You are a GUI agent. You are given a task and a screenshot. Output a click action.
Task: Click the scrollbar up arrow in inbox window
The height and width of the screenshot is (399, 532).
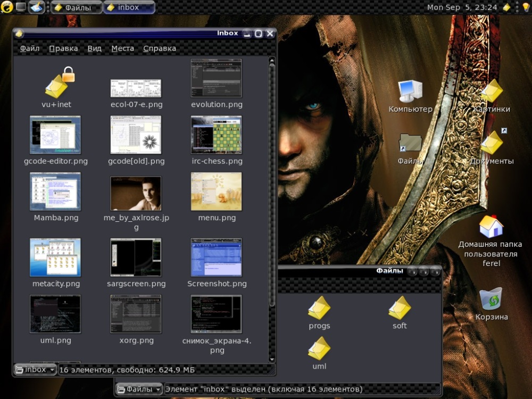pos(271,60)
